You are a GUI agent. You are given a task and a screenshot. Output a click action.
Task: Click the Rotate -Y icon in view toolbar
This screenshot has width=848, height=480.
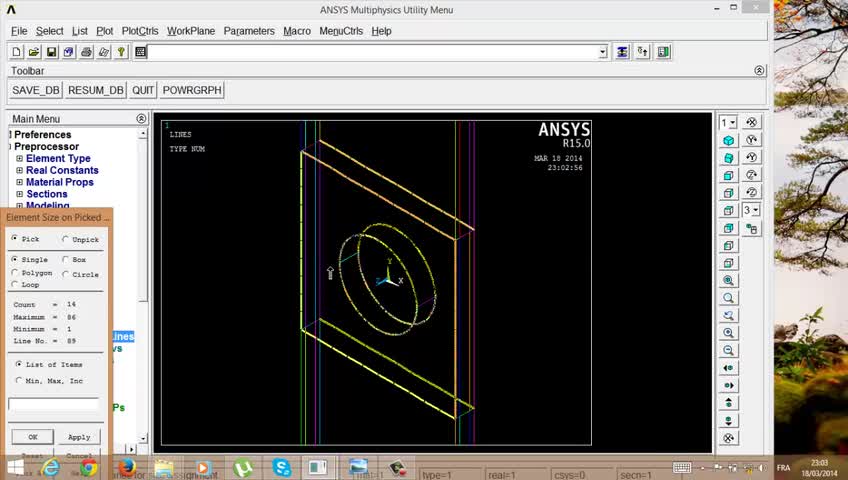point(751,157)
